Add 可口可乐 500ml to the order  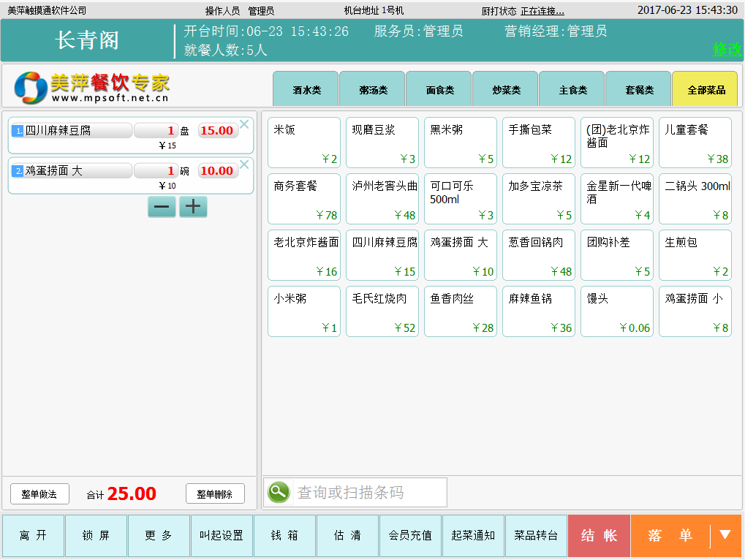(460, 199)
